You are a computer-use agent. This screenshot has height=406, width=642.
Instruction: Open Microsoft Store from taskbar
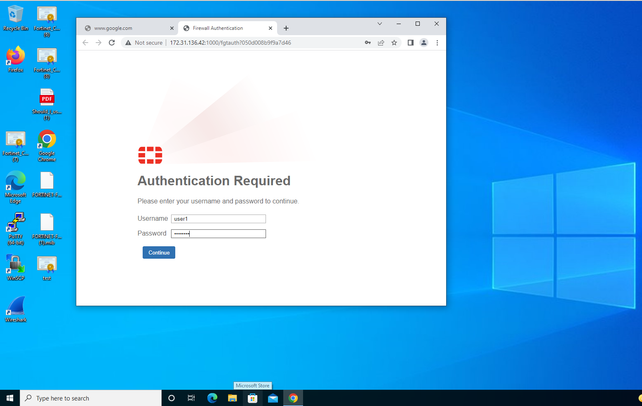point(253,398)
